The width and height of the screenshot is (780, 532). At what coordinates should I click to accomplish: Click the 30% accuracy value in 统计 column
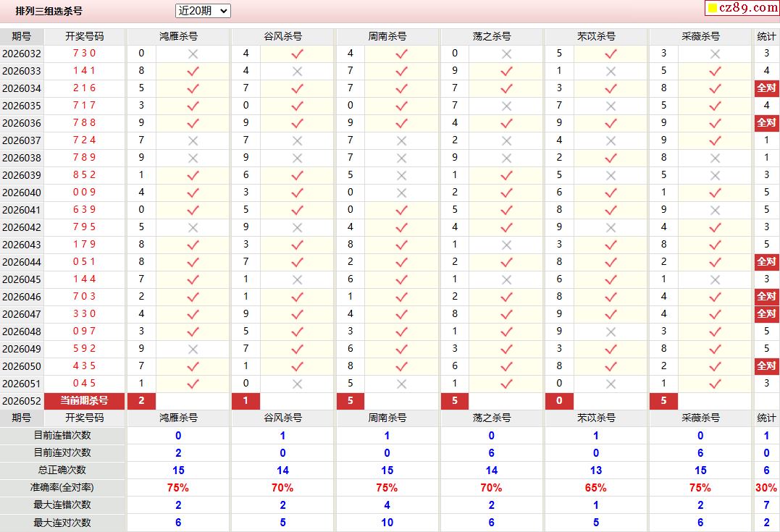tap(766, 488)
